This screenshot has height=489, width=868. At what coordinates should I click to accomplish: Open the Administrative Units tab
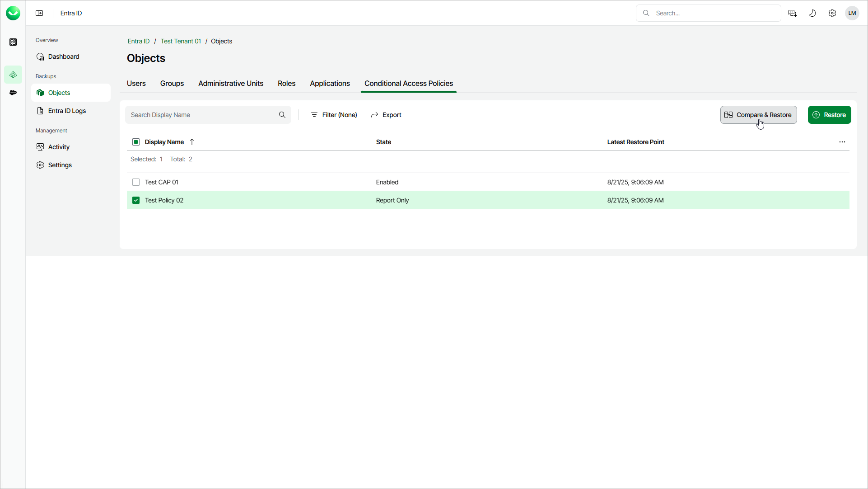pos(231,84)
